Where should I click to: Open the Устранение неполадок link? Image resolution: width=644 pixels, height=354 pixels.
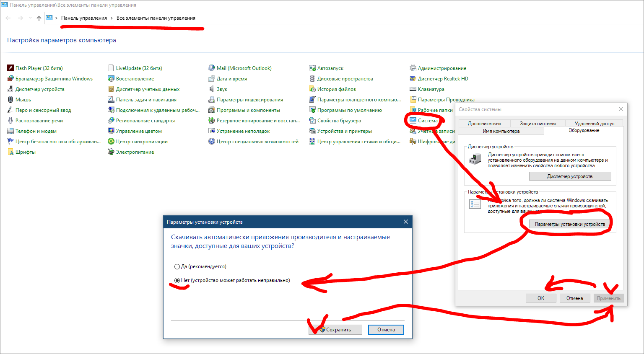click(243, 131)
